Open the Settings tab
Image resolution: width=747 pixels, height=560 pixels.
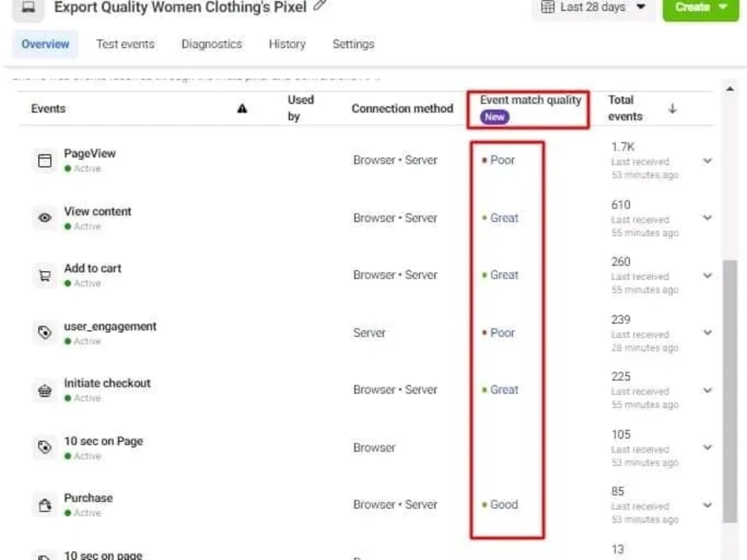(x=353, y=44)
